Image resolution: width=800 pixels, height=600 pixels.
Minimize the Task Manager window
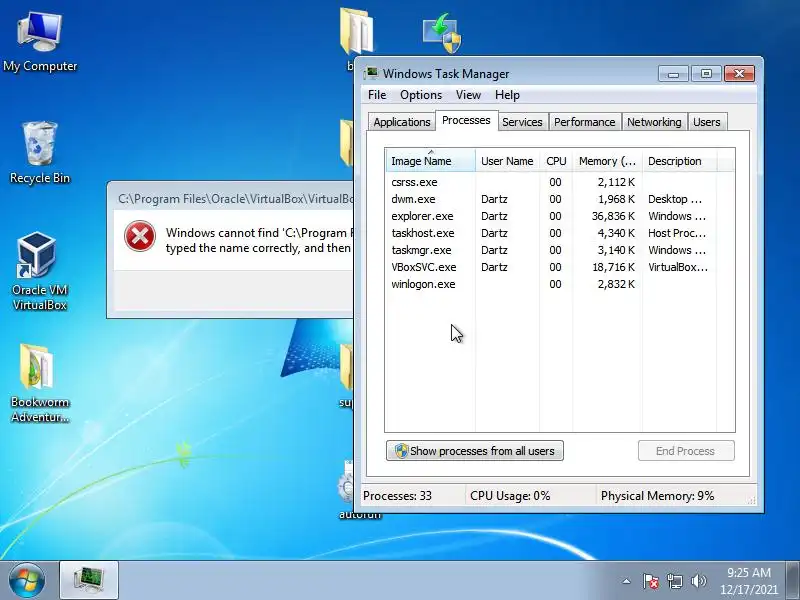673,73
